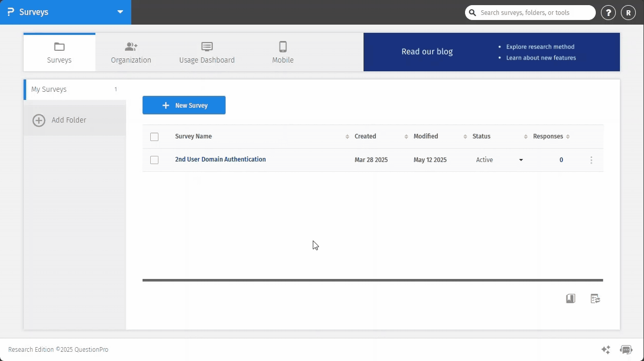644x361 pixels.
Task: Open the 2nd User Domain Authentication survey
Action: [220, 159]
